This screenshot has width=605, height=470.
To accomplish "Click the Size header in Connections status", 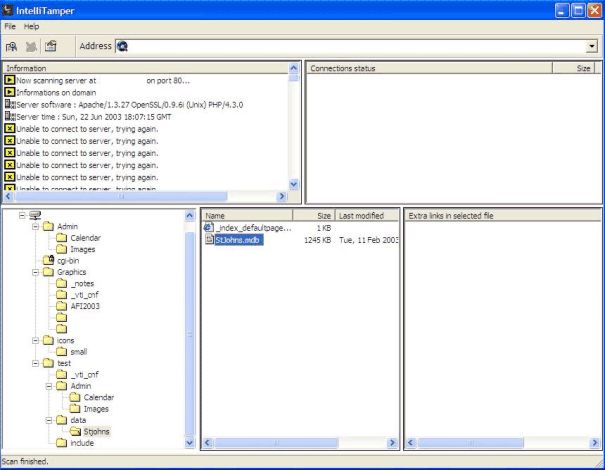I will click(x=574, y=68).
